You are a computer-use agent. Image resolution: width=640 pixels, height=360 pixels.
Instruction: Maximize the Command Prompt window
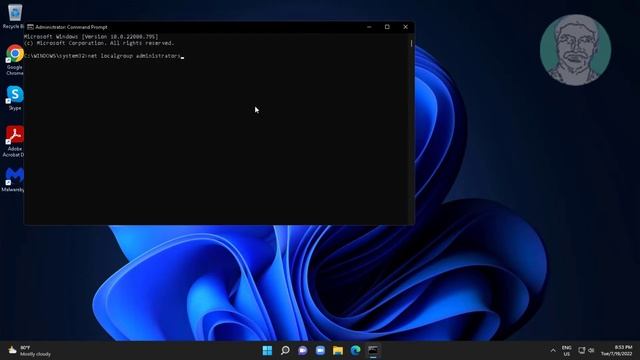click(387, 27)
